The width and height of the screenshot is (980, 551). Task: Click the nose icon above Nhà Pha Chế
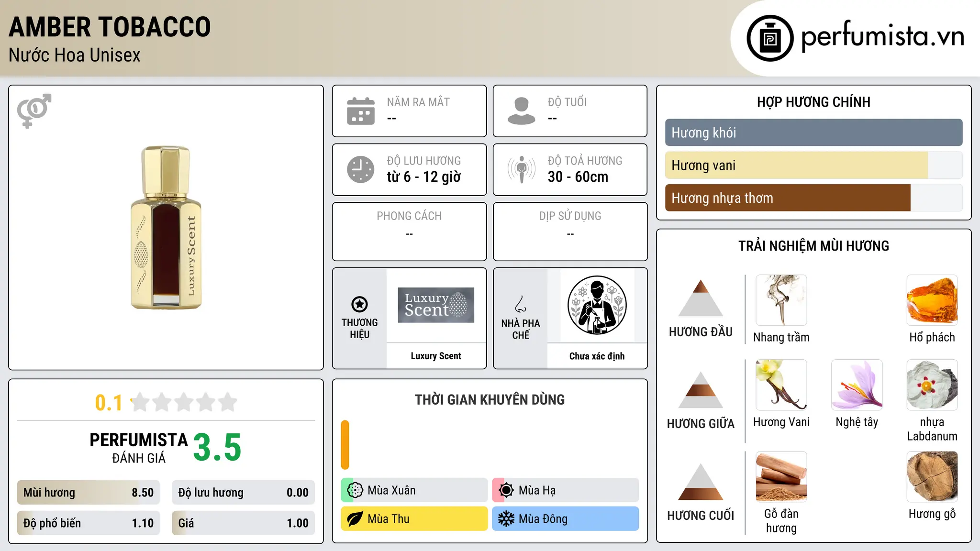[521, 304]
